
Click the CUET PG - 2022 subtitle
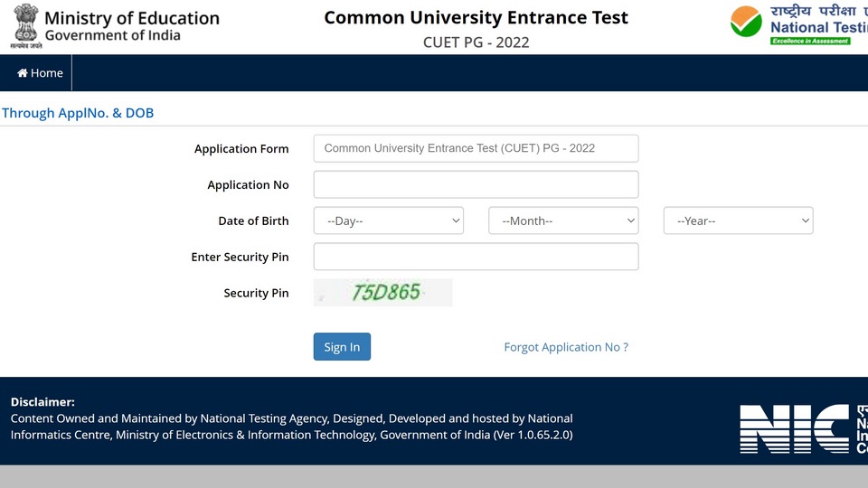pos(476,42)
